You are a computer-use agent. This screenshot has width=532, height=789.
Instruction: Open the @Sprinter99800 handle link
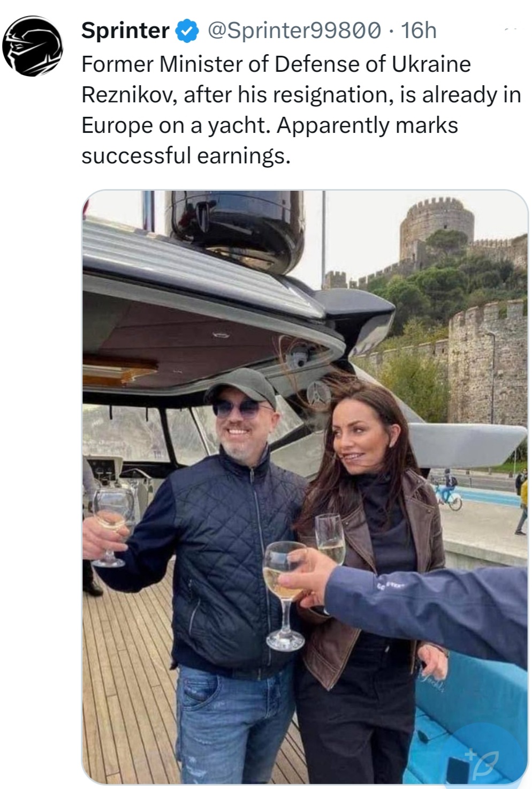(x=294, y=31)
